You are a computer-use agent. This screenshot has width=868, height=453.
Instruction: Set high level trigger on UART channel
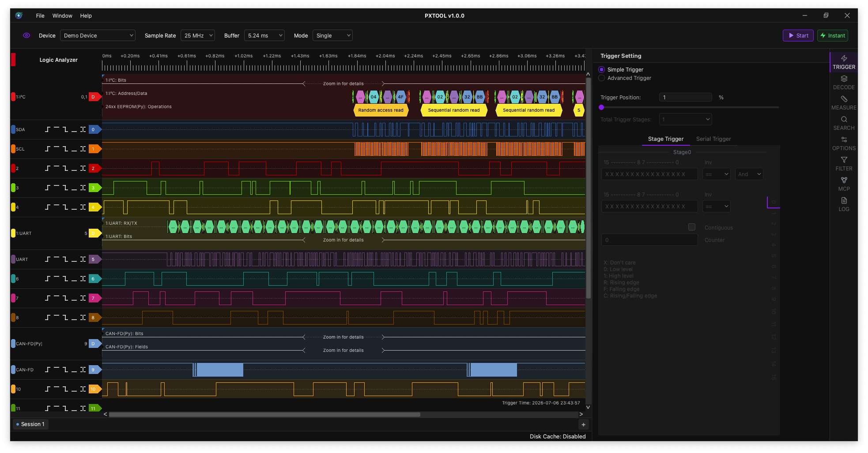tap(57, 259)
